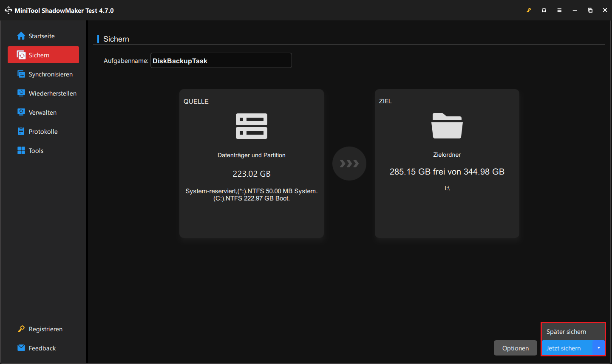
Task: Open Verwalten in the sidebar
Action: [42, 113]
